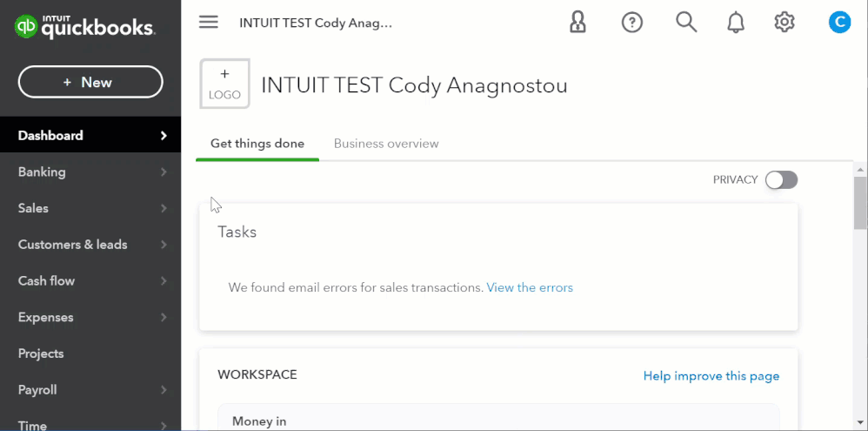
Task: Open the notifications bell
Action: coord(736,23)
